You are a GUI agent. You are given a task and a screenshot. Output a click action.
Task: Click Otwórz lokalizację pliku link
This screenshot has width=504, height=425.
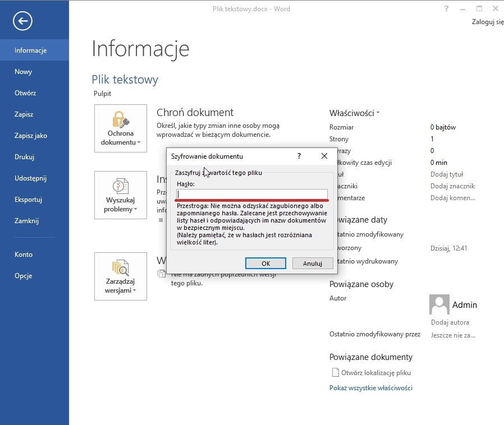(375, 373)
